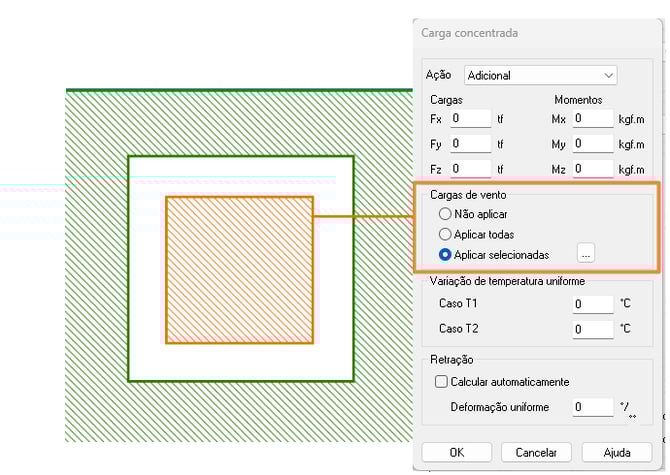Open wind load selection with ellipsis button
The image size is (670, 475).
pos(585,254)
